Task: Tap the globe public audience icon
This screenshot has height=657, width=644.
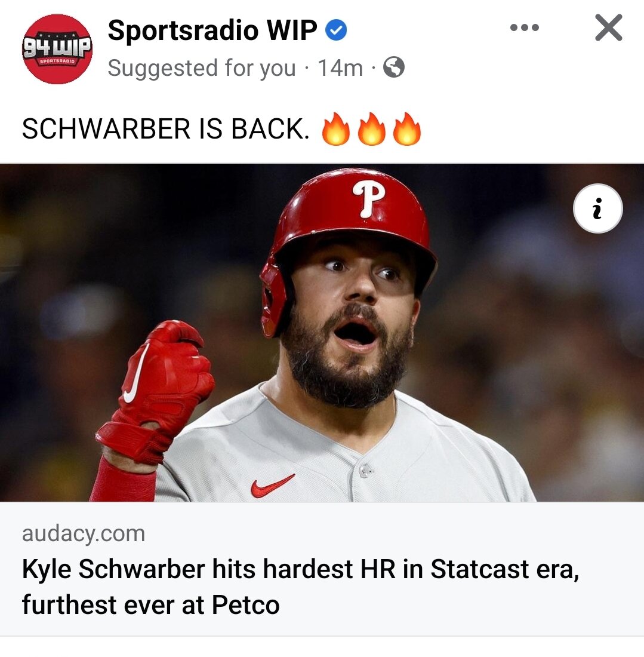Action: (x=394, y=67)
